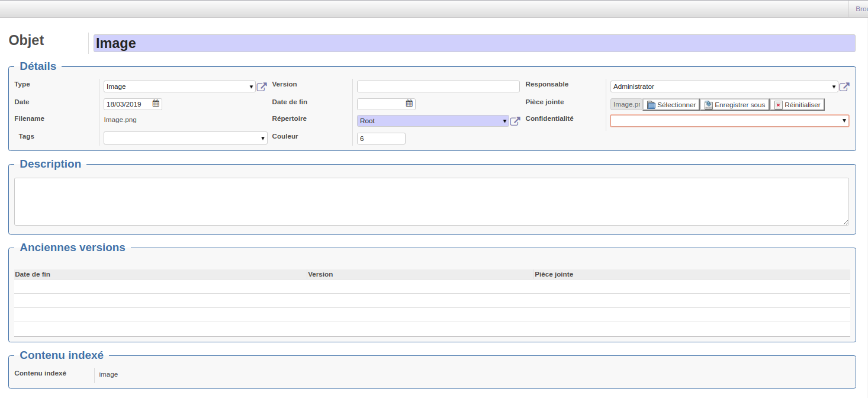Focus the Version input field

pos(438,86)
